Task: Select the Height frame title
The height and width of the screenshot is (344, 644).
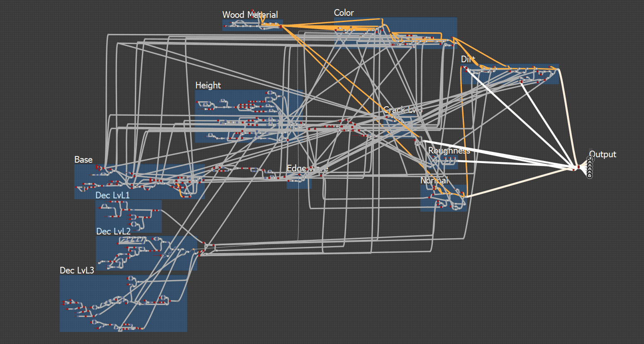Action: pyautogui.click(x=208, y=85)
